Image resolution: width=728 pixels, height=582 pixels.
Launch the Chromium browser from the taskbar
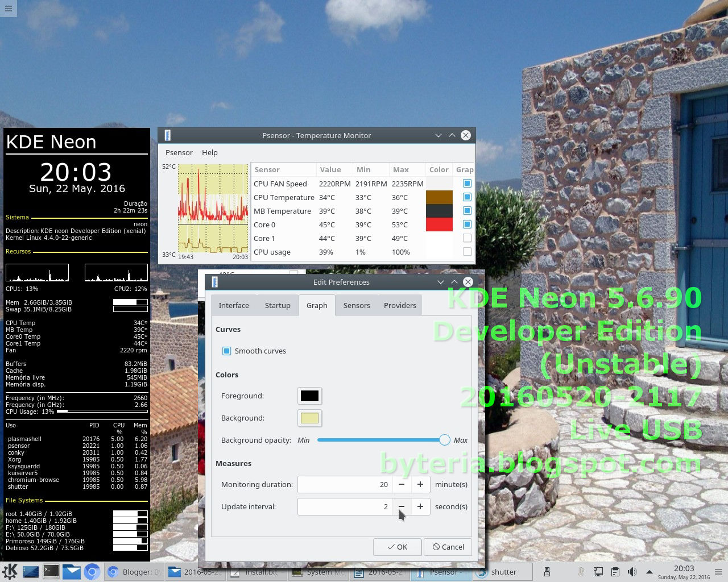[x=92, y=572]
